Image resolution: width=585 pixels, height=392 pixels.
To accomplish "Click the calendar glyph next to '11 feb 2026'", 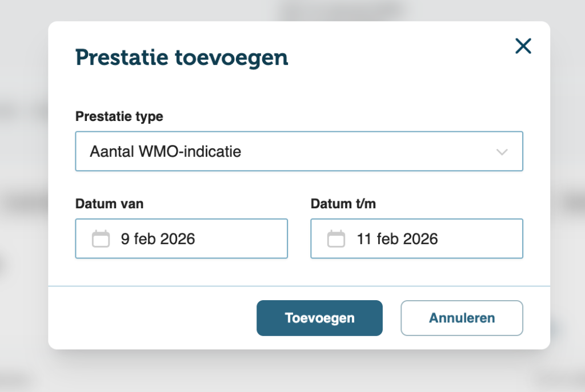I will tap(336, 239).
